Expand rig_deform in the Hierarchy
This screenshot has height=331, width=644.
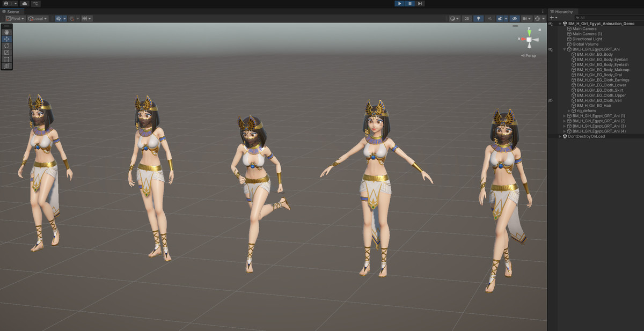[568, 111]
